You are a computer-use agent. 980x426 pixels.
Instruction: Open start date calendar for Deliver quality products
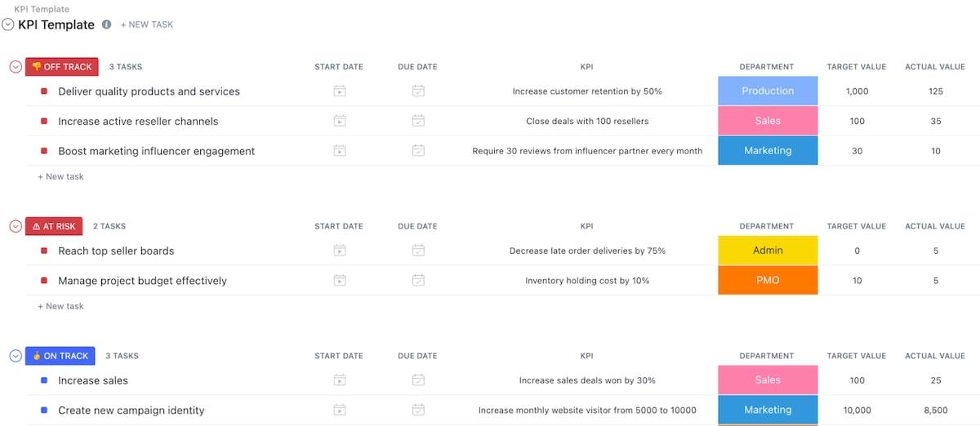[340, 91]
